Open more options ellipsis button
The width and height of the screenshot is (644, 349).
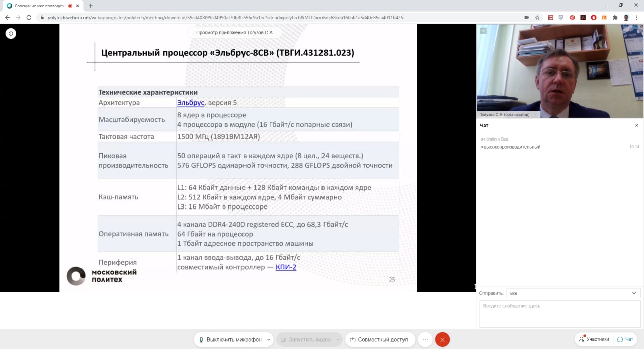(425, 339)
